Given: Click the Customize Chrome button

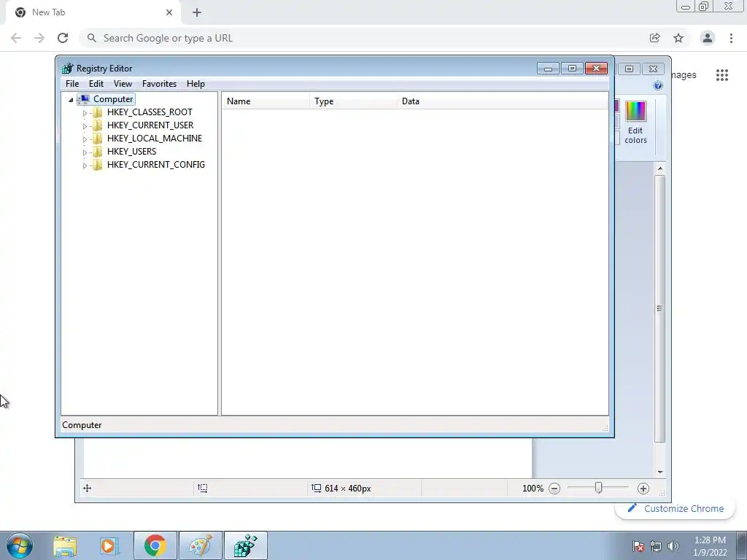Looking at the screenshot, I should (x=676, y=508).
